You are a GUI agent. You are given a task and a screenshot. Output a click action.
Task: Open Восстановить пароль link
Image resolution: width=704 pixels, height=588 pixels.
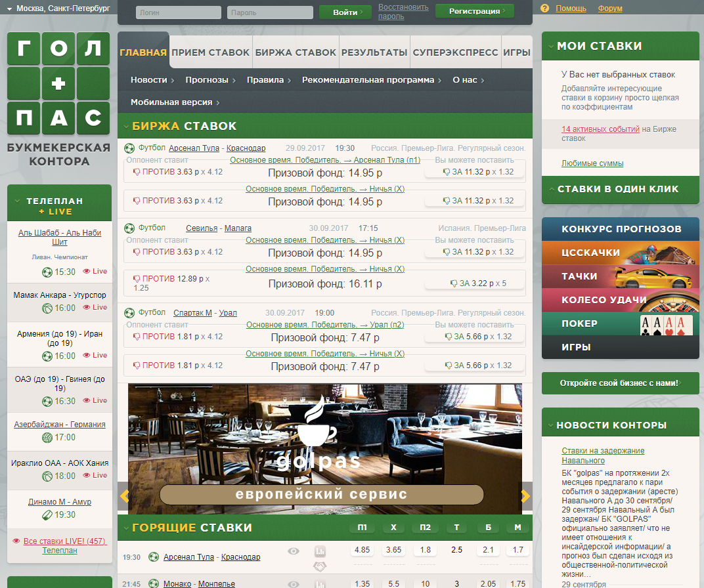[x=403, y=12]
